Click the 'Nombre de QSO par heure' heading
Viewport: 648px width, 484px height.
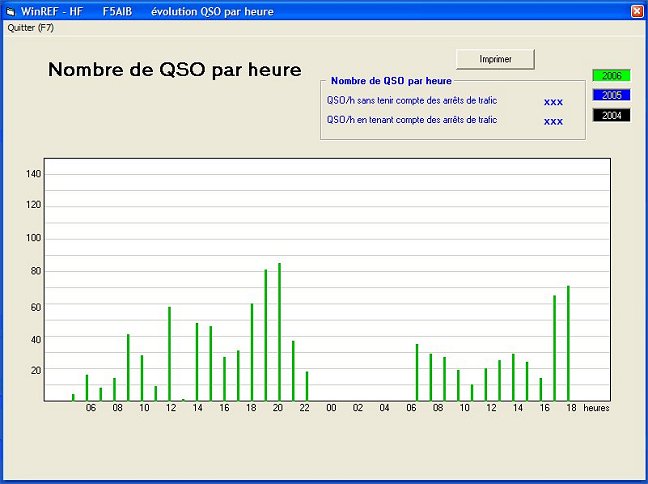coord(175,70)
